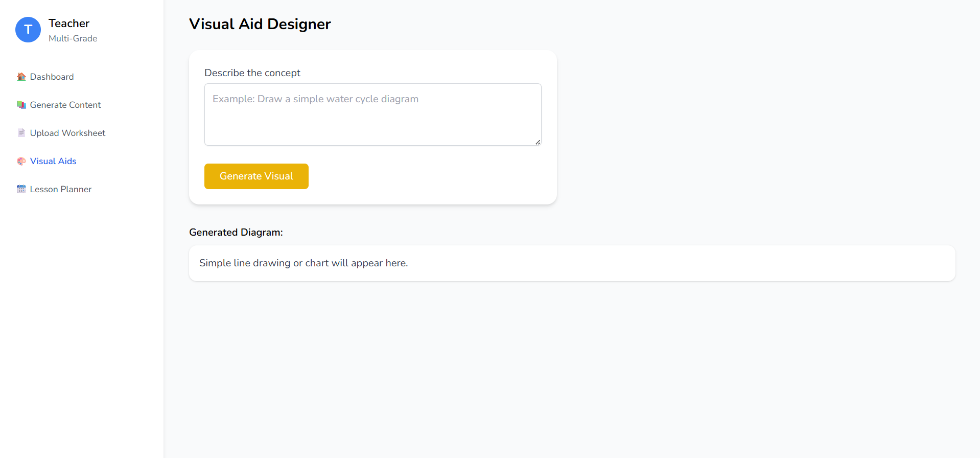Screen dimensions: 980x458
Task: Click the Multi-Grade subtitle
Action: (73, 38)
